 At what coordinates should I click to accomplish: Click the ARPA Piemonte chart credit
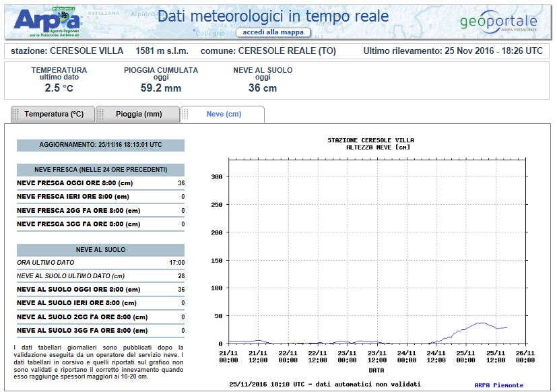(x=499, y=385)
